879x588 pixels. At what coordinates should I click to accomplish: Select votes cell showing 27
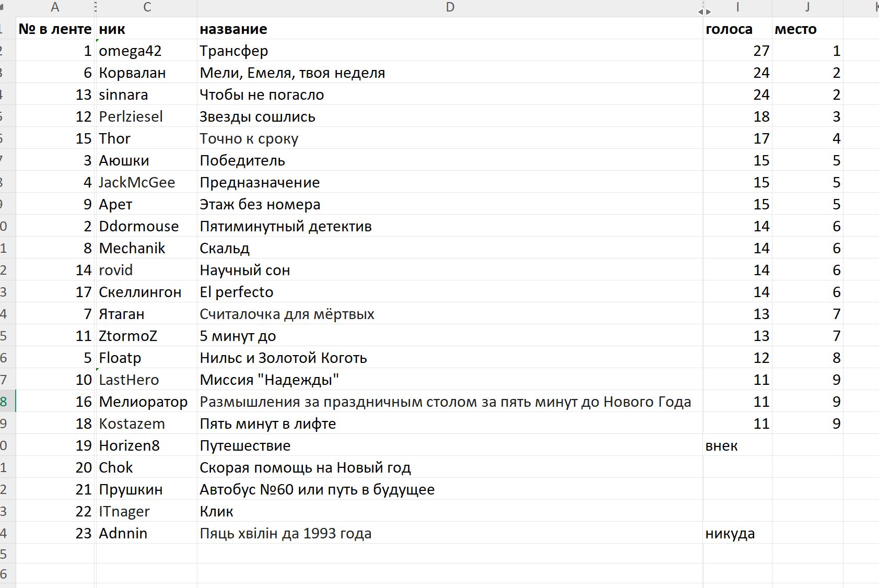pos(737,51)
